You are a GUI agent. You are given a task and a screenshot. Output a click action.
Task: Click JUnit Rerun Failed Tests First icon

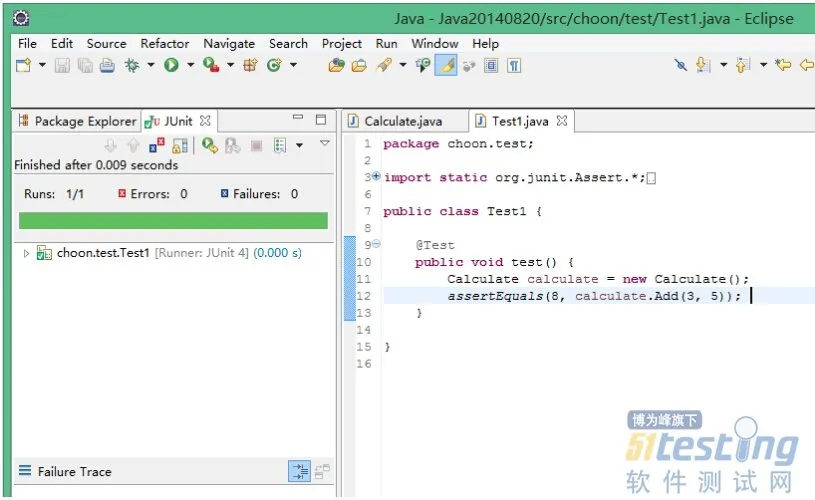click(x=232, y=146)
